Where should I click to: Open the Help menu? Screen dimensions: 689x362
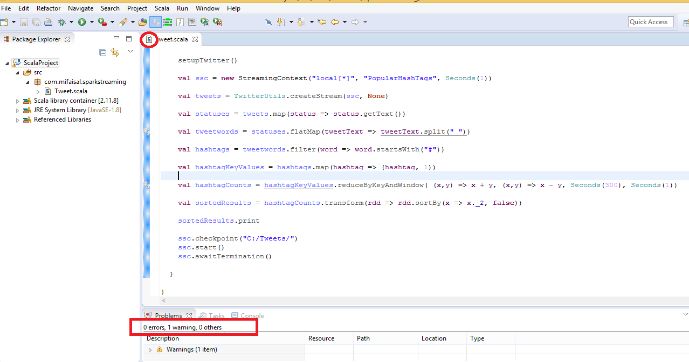[x=233, y=8]
